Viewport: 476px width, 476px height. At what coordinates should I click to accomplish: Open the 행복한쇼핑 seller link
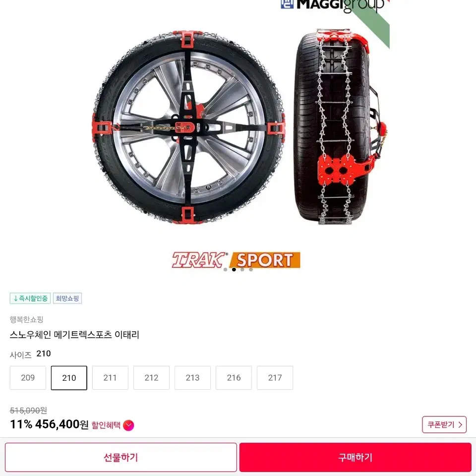point(26,319)
